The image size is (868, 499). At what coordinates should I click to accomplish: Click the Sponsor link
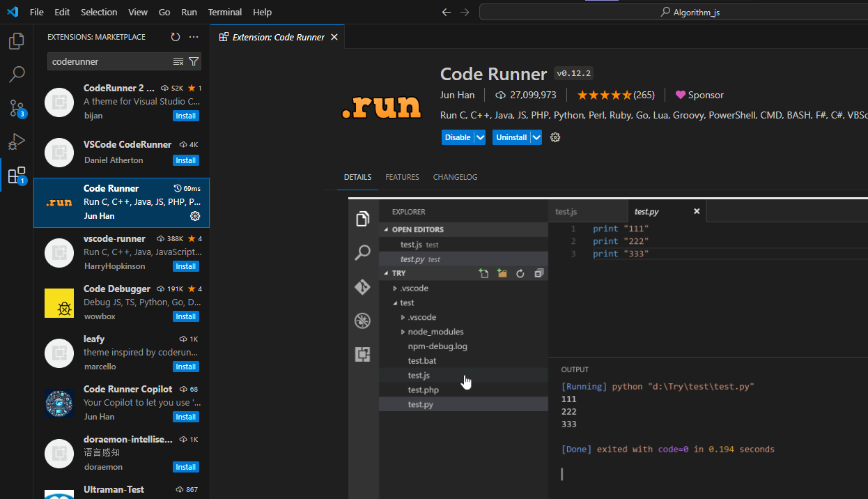tap(699, 95)
